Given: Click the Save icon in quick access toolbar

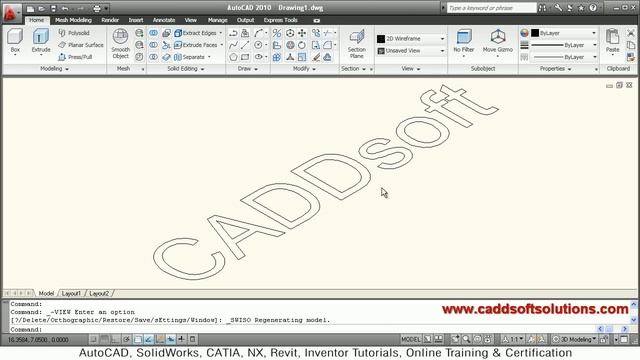Looking at the screenshot, I should tap(53, 8).
